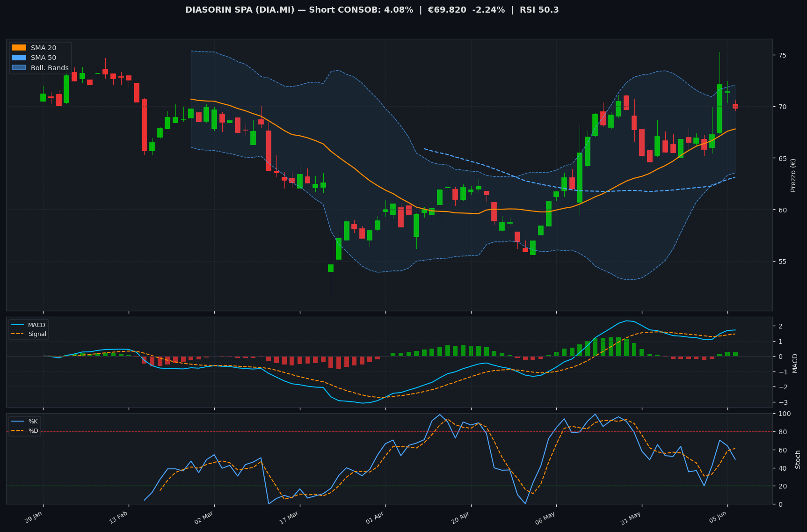Click the 21 May date label

pos(632,517)
